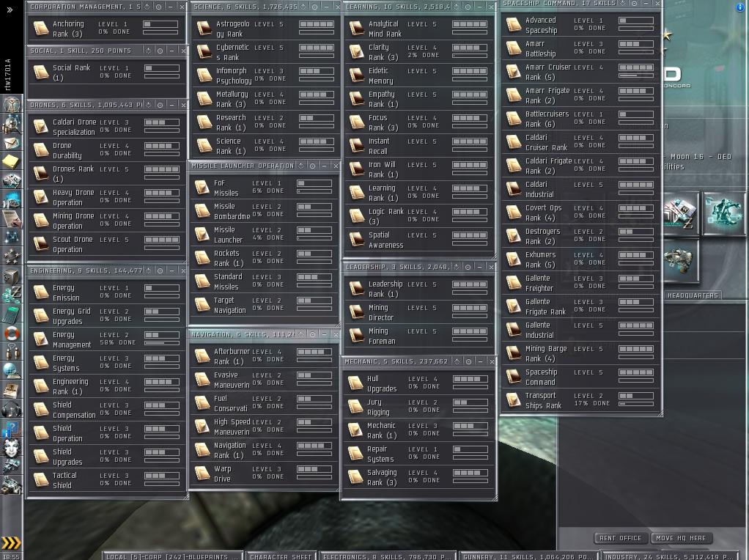Click the yellow double-chevron icon at bottom left

(x=11, y=543)
